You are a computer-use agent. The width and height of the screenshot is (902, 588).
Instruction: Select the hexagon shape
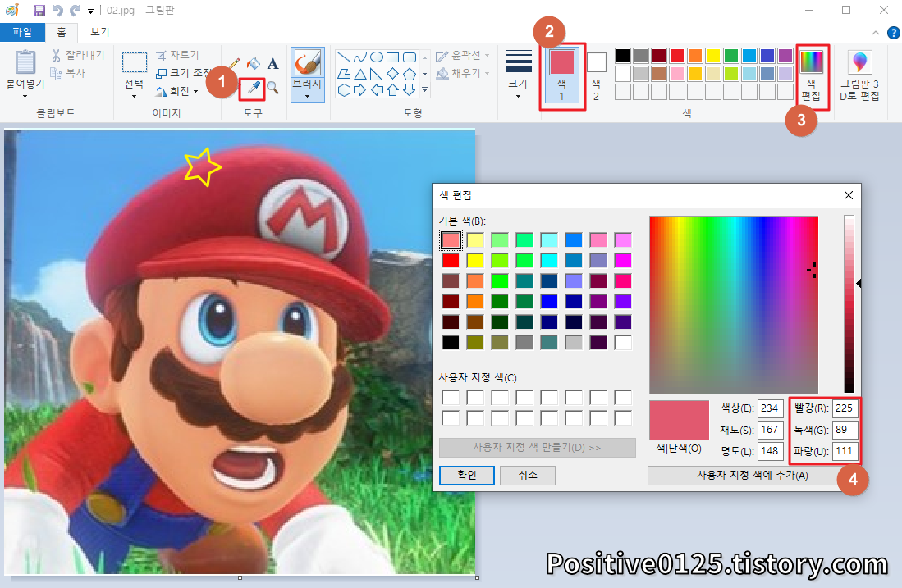coord(343,89)
